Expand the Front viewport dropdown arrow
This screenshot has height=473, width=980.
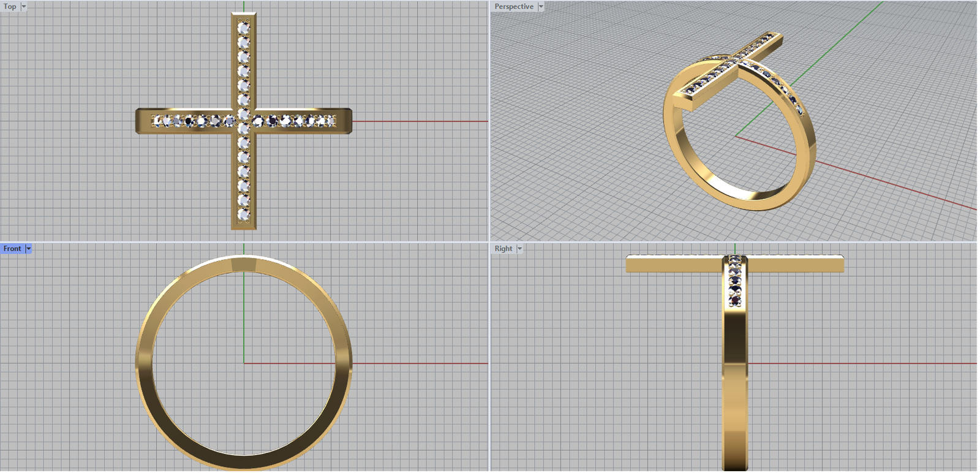(x=29, y=249)
